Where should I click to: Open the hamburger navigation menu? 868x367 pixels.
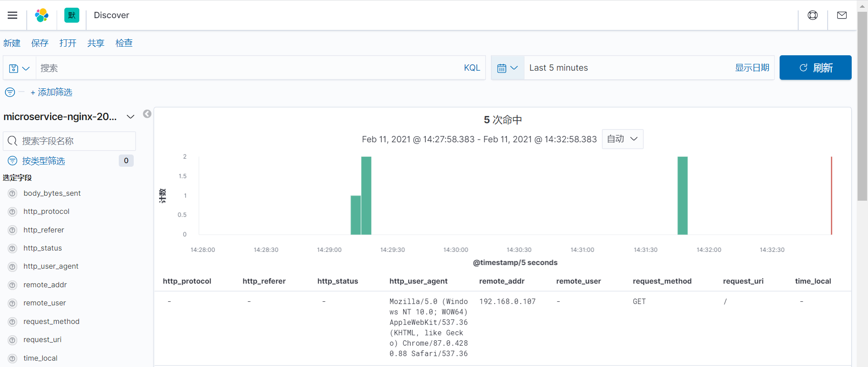coord(13,15)
